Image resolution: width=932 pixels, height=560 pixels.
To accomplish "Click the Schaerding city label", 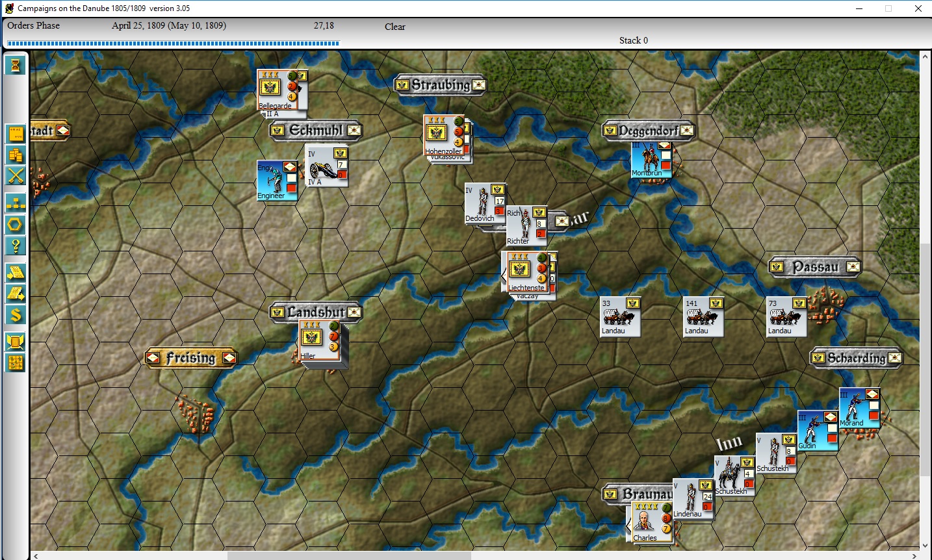I will coord(856,358).
